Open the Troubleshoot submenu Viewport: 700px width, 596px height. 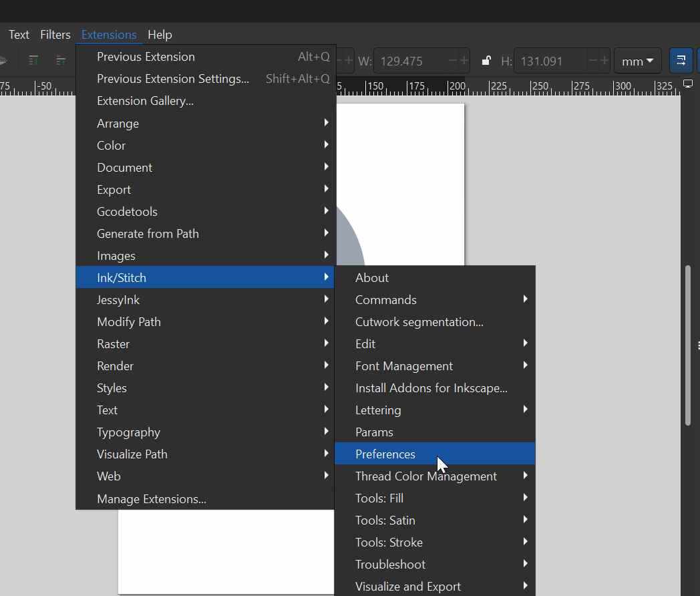pyautogui.click(x=435, y=565)
